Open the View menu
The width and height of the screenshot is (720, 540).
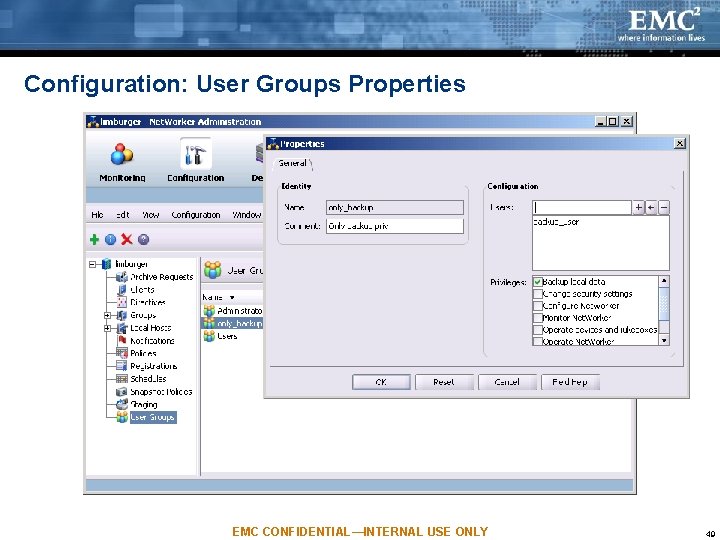click(x=151, y=215)
